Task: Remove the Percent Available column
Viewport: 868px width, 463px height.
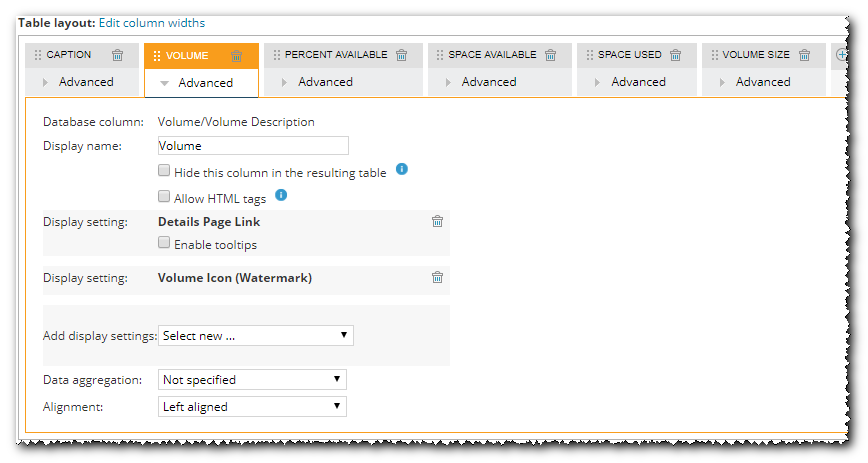Action: [402, 56]
